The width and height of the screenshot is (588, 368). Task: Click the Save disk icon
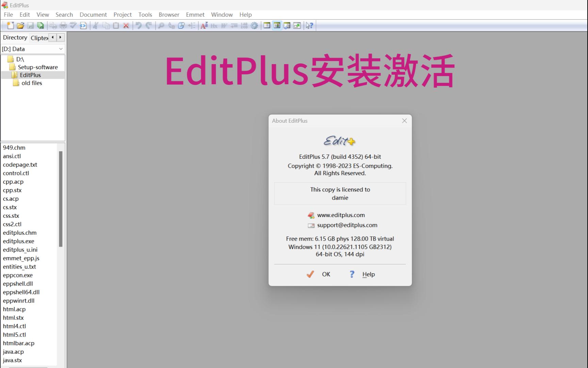[31, 26]
